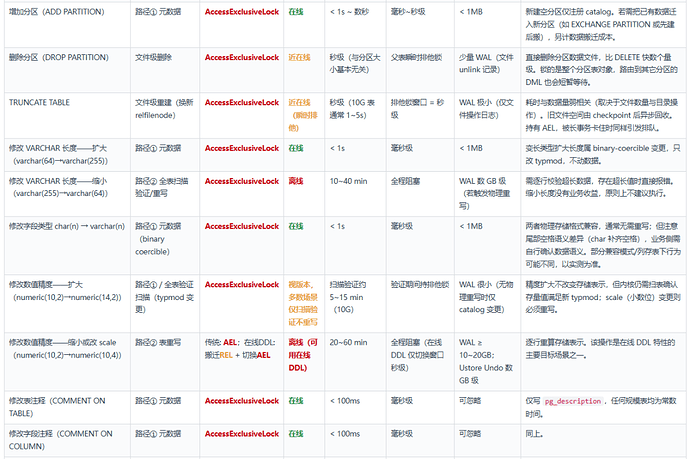690x459 pixels.
Task: Click '< 100ms' in the COMMENT ON TABLE row
Action: pyautogui.click(x=345, y=401)
